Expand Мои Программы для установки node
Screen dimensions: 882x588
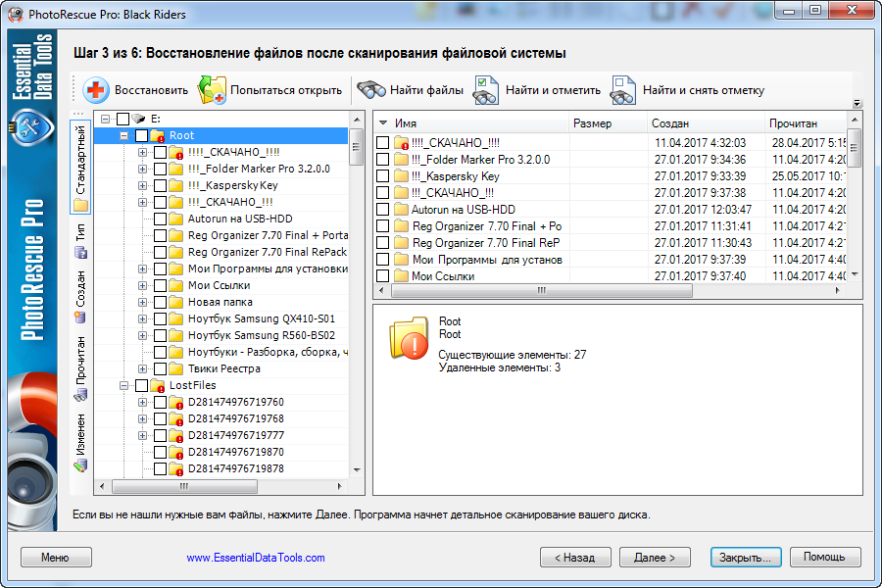click(142, 269)
